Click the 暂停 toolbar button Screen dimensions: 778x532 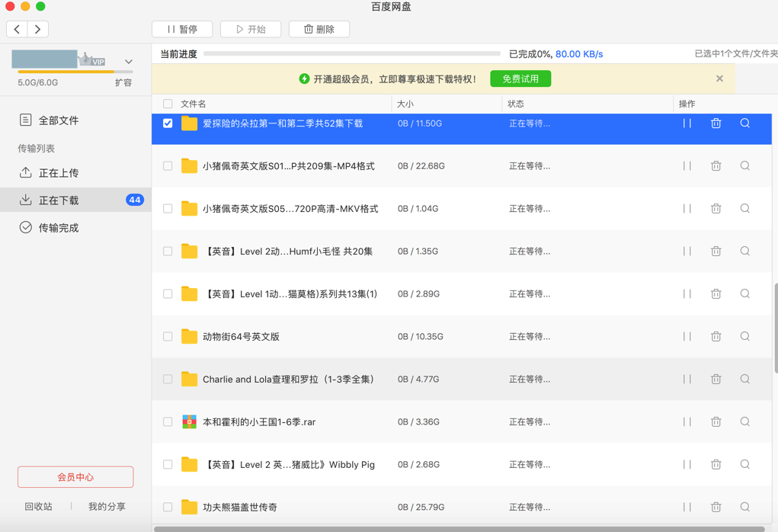(x=182, y=29)
